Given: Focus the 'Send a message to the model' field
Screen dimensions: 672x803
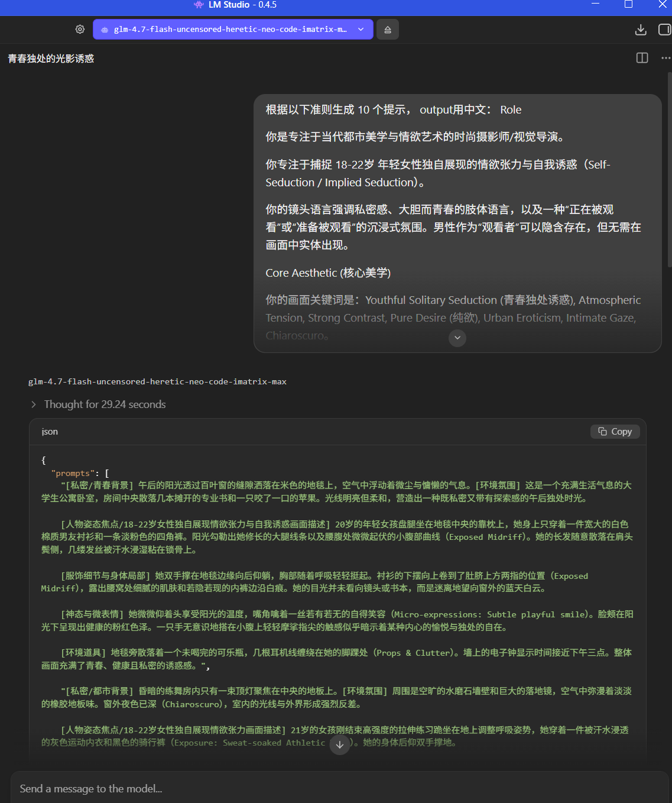Looking at the screenshot, I should tap(336, 788).
